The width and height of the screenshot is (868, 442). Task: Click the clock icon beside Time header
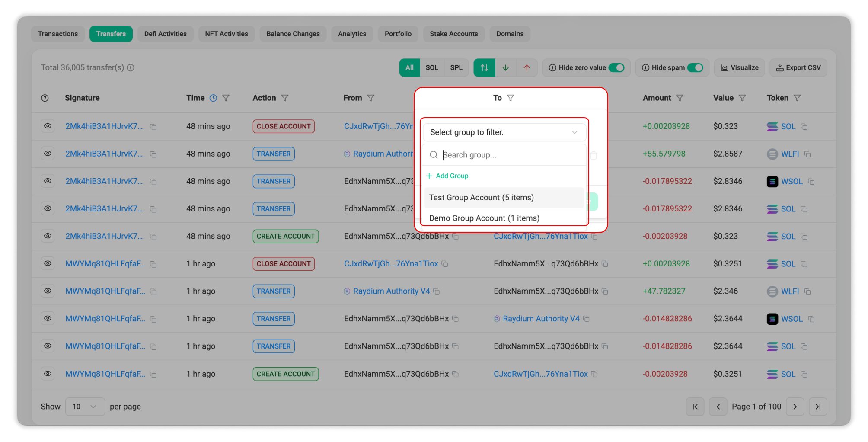pos(213,98)
